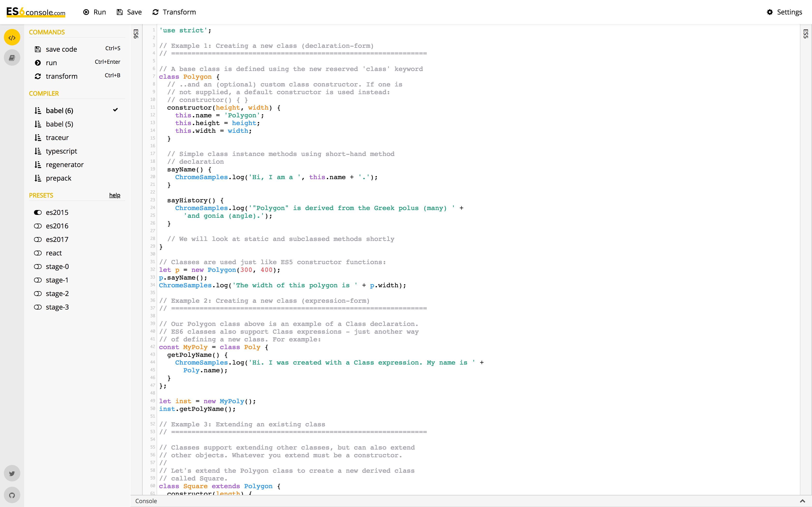Click the GitHub icon
812x507 pixels.
[x=12, y=495]
